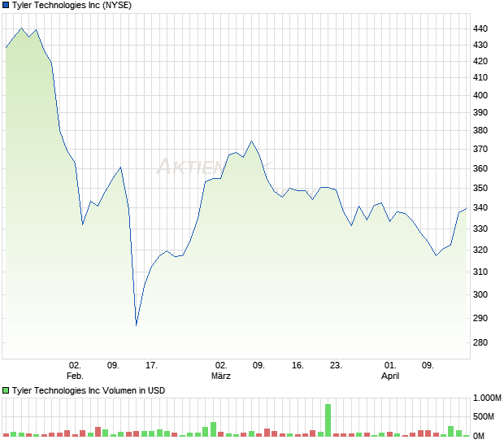Click the 420 price axis label
Image resolution: width=504 pixels, height=444 pixels.
point(480,61)
